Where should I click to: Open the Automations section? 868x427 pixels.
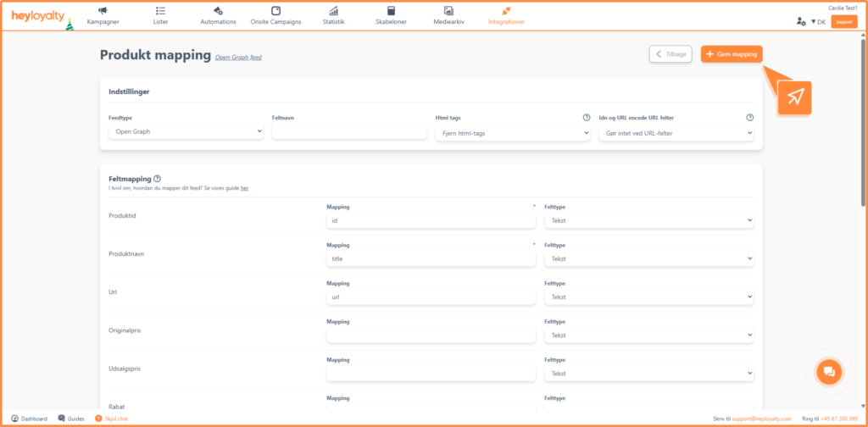tap(218, 15)
